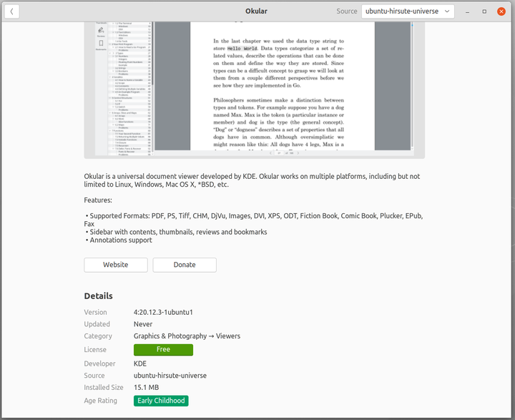
Task: Click the 'Okular is a universal document viewer' paragraph
Action: (252, 180)
